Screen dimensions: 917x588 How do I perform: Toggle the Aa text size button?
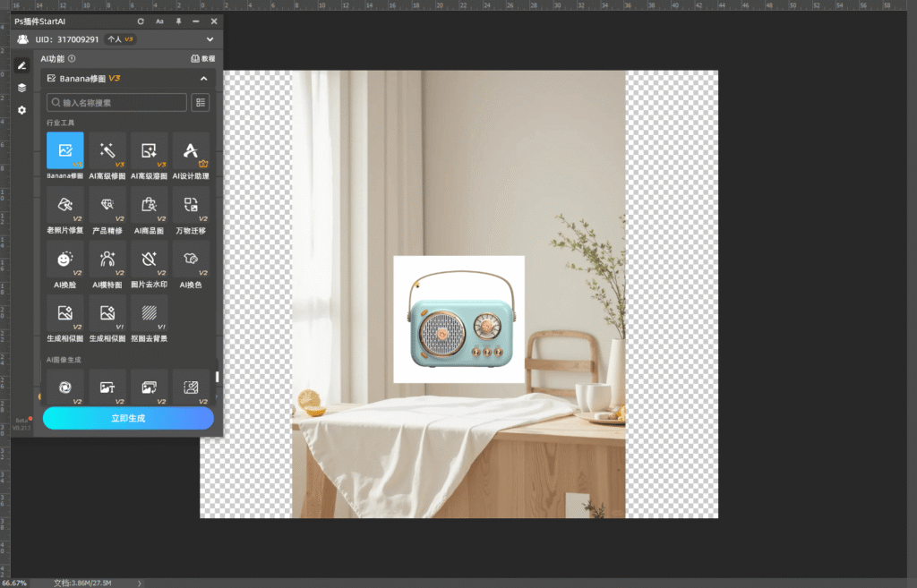pos(159,21)
